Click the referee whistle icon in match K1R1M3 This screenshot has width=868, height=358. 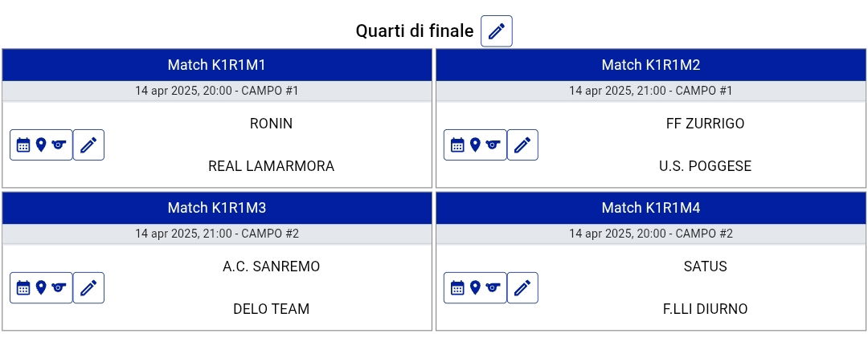coord(58,288)
